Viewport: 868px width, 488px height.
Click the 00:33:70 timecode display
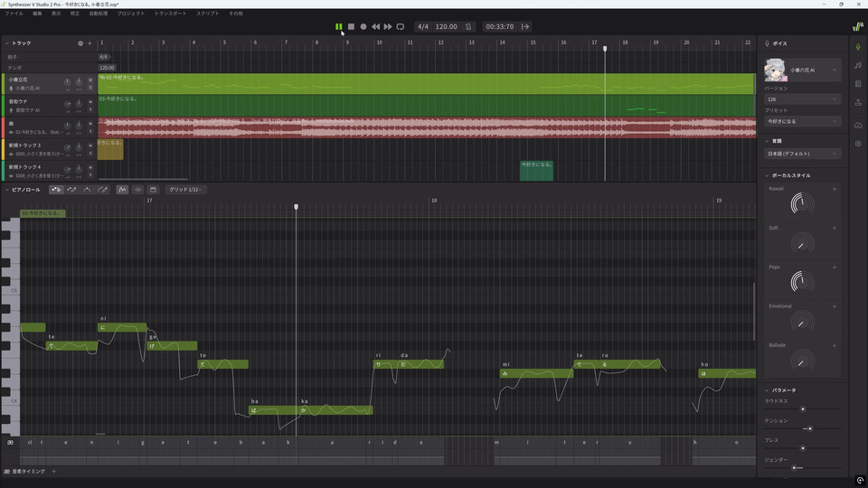click(x=499, y=26)
